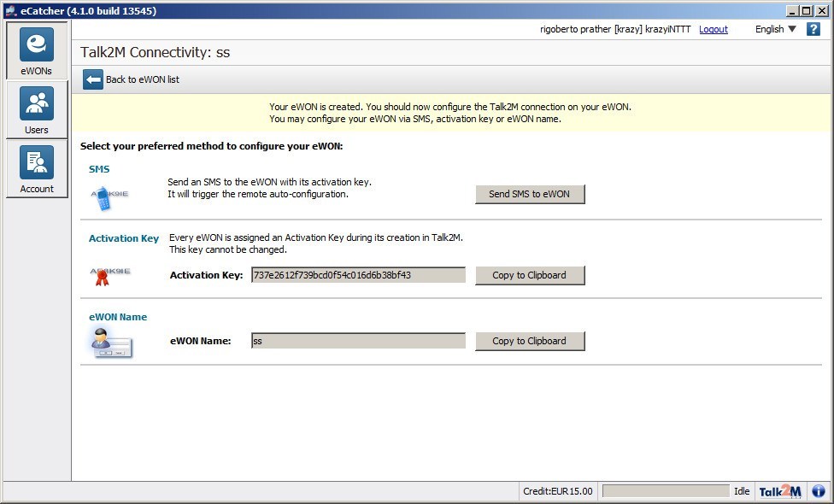Image resolution: width=834 pixels, height=504 pixels.
Task: Open the Users section in sidebar
Action: [x=37, y=110]
